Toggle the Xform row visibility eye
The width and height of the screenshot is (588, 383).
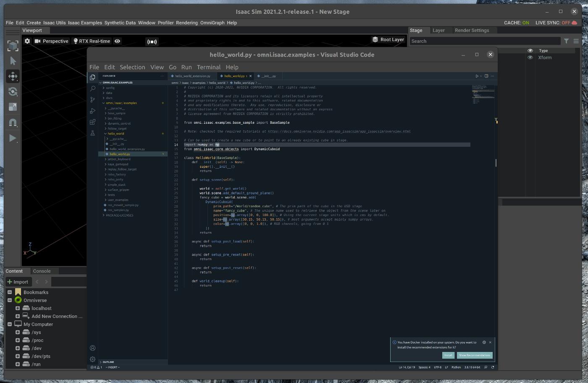[530, 57]
